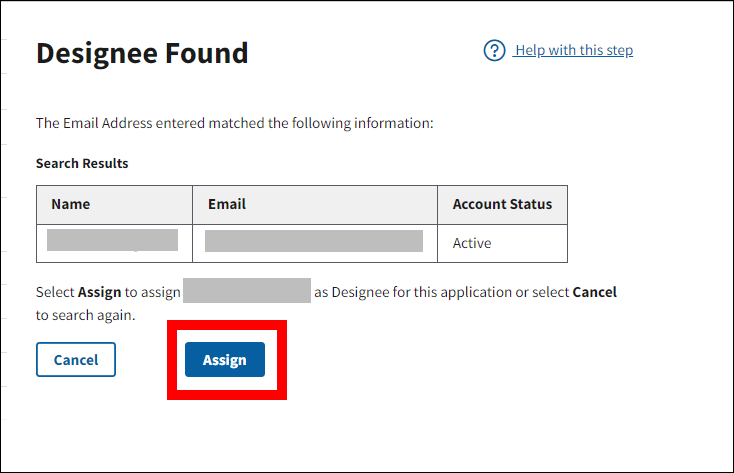Click the "Designee Found" heading
This screenshot has height=473, width=734.
pos(142,53)
